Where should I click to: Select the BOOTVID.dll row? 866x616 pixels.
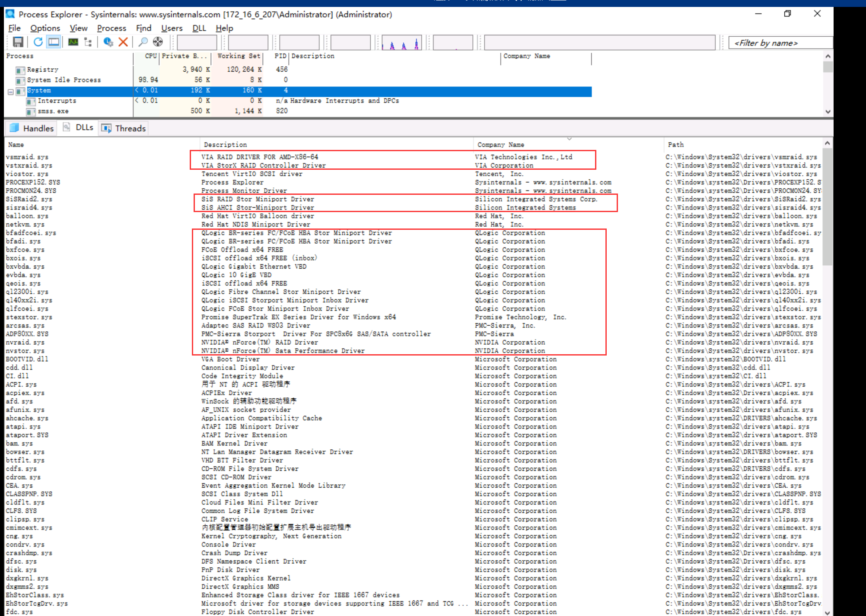(x=413, y=359)
